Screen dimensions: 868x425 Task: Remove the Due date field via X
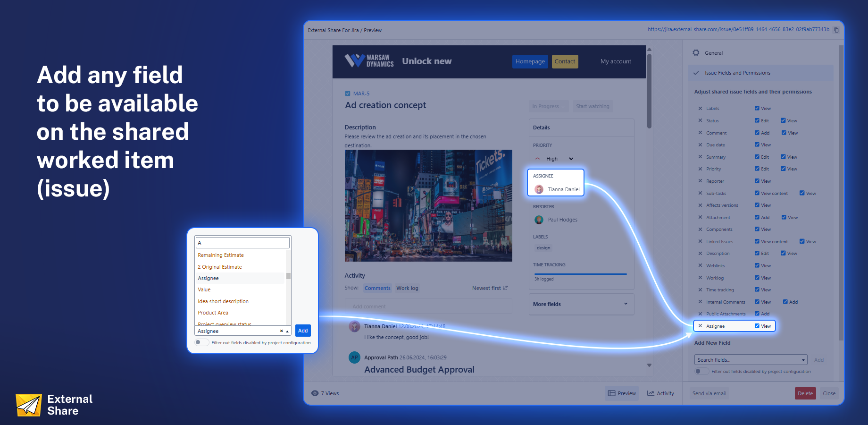coord(700,144)
